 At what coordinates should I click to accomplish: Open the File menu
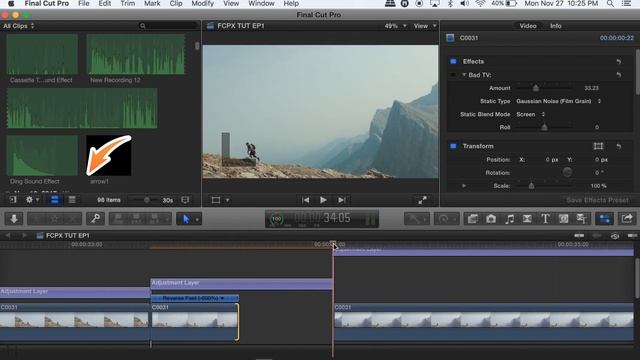(x=84, y=4)
